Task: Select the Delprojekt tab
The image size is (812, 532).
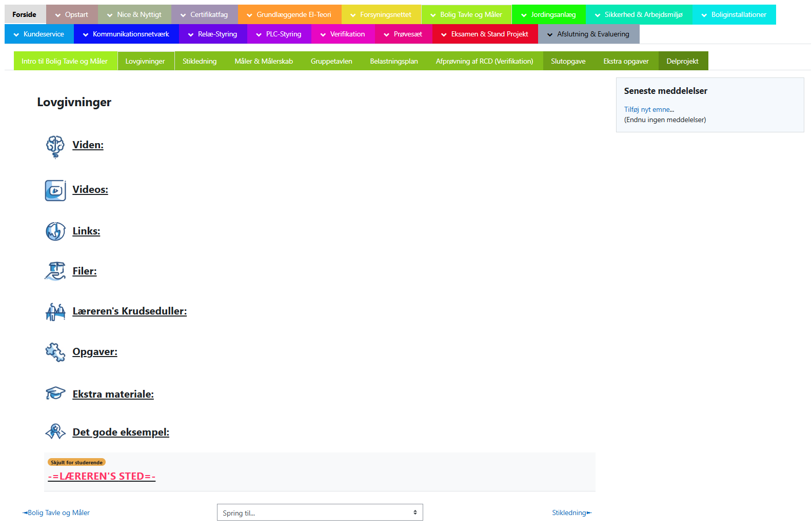Action: pos(682,61)
